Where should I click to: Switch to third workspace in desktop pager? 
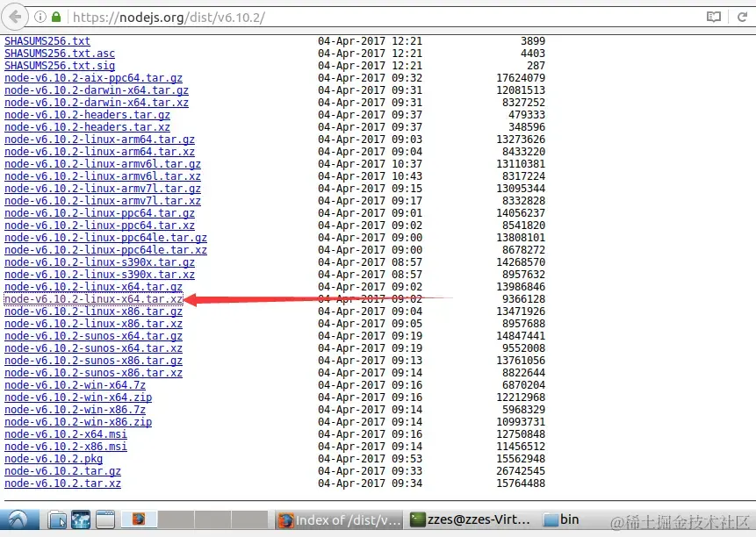pyautogui.click(x=212, y=519)
